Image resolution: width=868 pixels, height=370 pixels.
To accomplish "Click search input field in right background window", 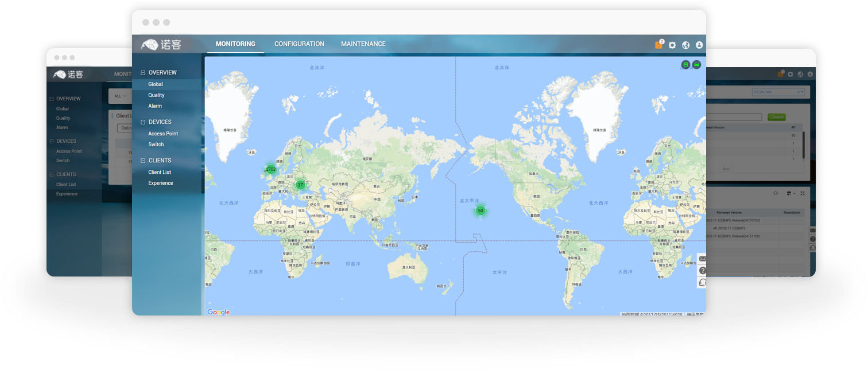I will click(x=735, y=117).
